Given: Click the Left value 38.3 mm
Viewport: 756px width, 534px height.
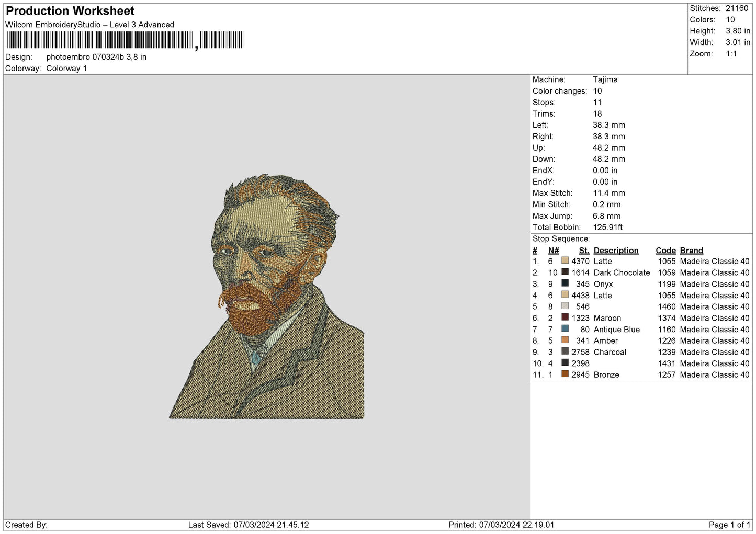Looking at the screenshot, I should pyautogui.click(x=609, y=125).
